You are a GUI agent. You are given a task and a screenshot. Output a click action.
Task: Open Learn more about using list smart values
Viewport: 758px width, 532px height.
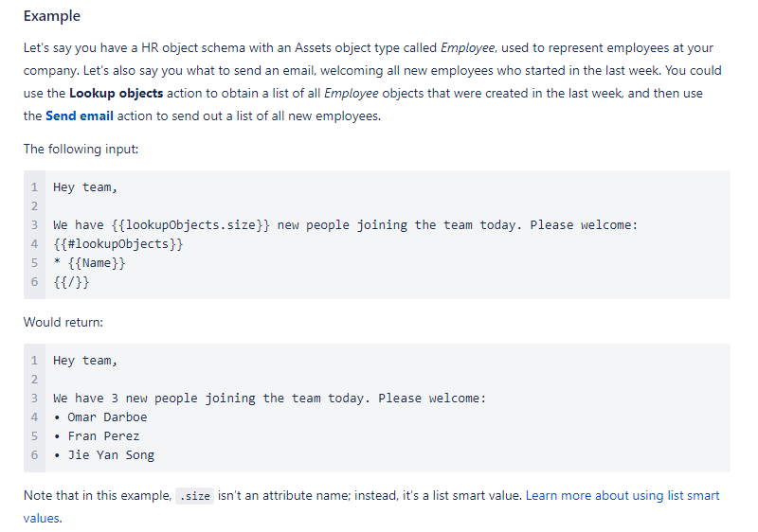click(x=623, y=496)
